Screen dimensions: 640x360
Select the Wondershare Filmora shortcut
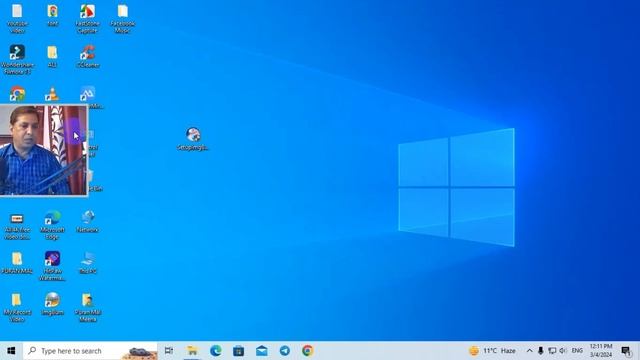[17, 59]
